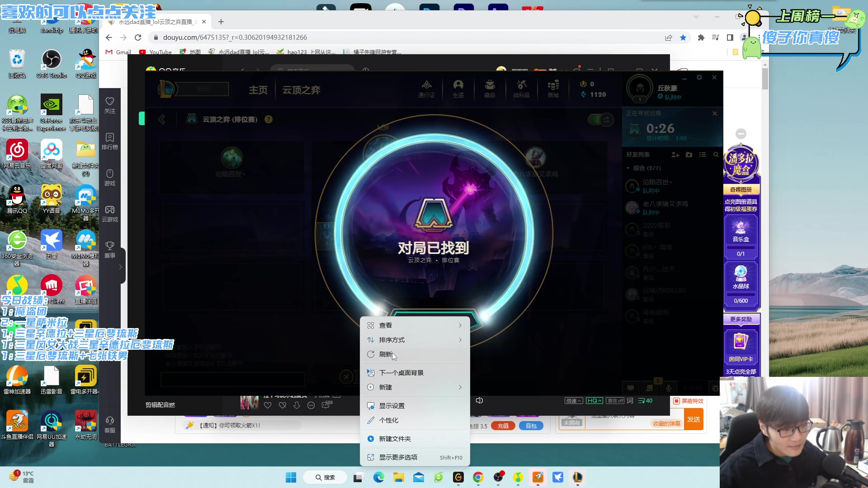
Task: Add a friend in 好友列表 panel
Action: pyautogui.click(x=675, y=155)
